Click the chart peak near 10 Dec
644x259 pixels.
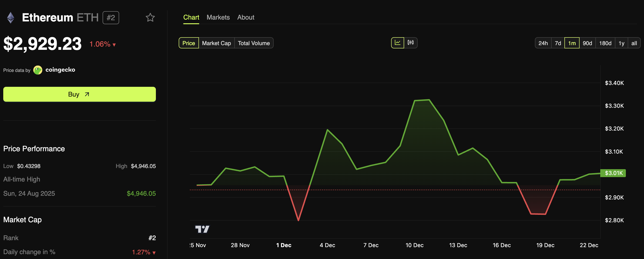point(422,100)
